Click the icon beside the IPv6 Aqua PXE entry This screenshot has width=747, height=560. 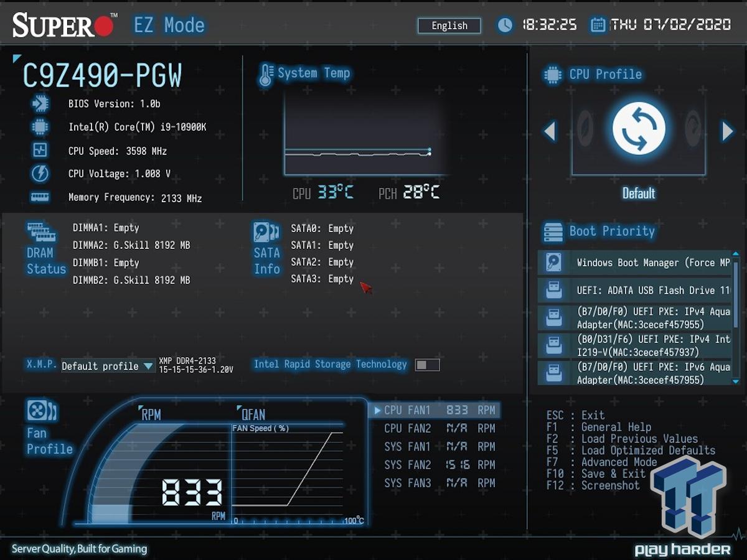point(553,372)
